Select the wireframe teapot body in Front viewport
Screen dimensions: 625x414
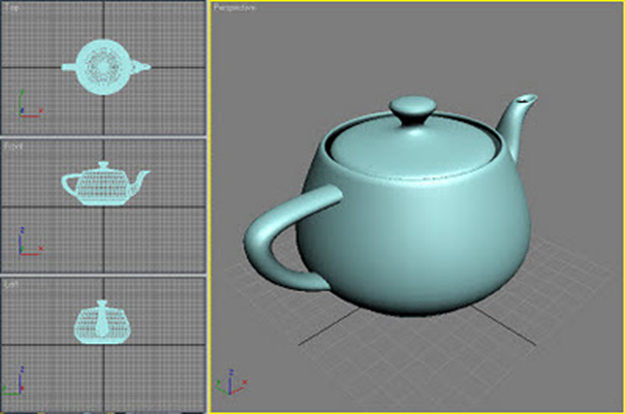[x=105, y=184]
